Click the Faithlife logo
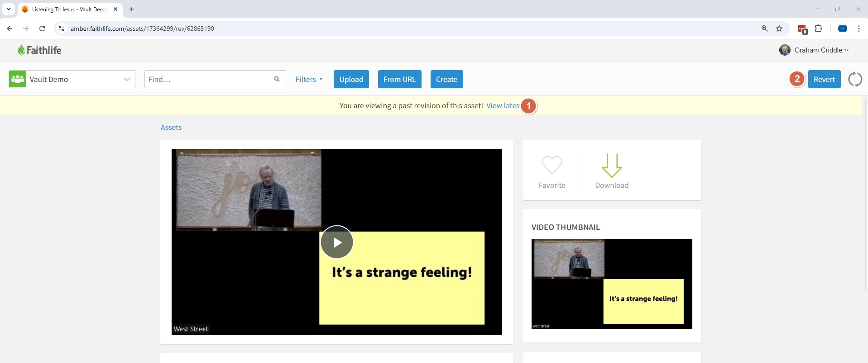 39,50
